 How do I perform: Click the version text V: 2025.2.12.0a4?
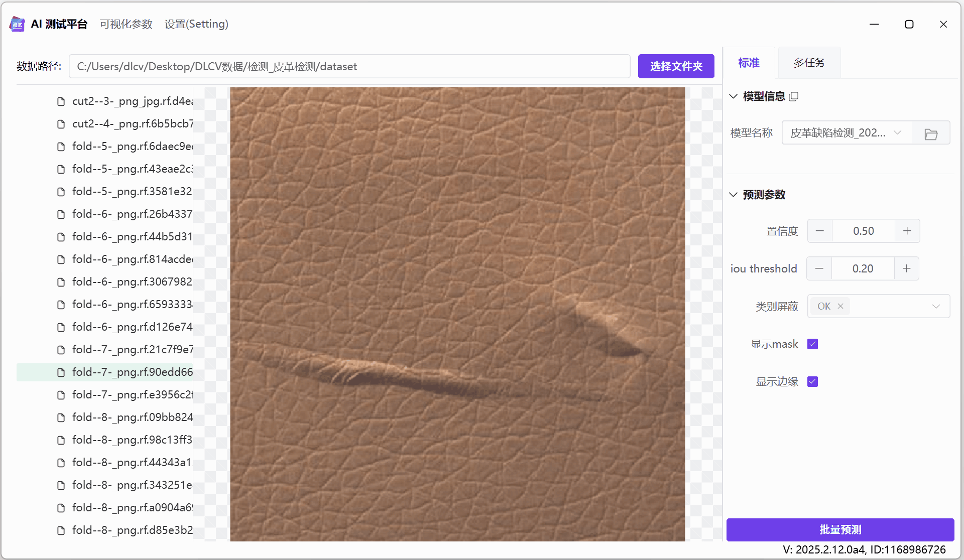[824, 549]
